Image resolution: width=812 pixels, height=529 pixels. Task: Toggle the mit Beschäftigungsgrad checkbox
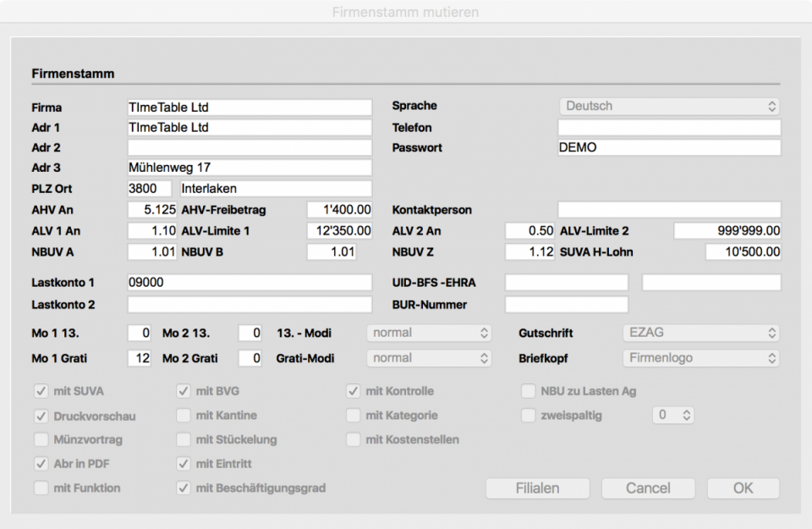coord(184,488)
